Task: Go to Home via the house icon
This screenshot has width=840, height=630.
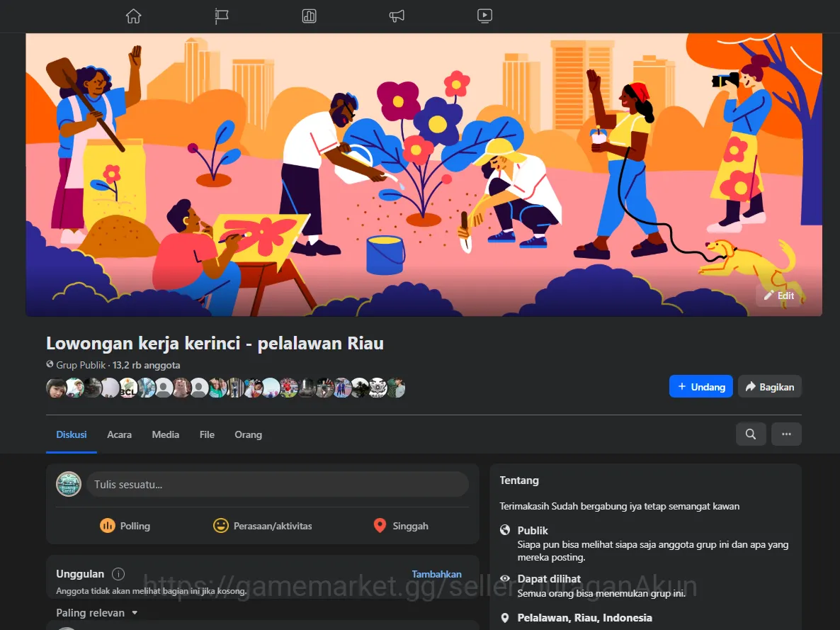Action: click(x=133, y=16)
